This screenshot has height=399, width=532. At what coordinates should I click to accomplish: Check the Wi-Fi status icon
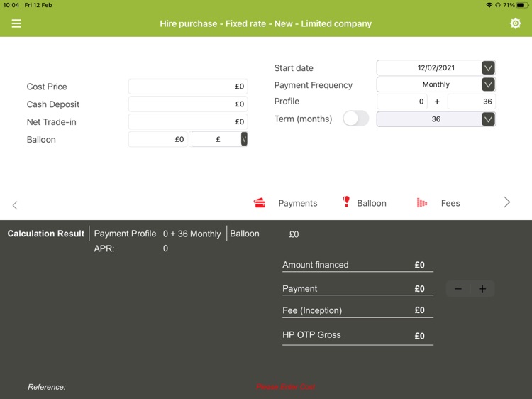point(489,5)
